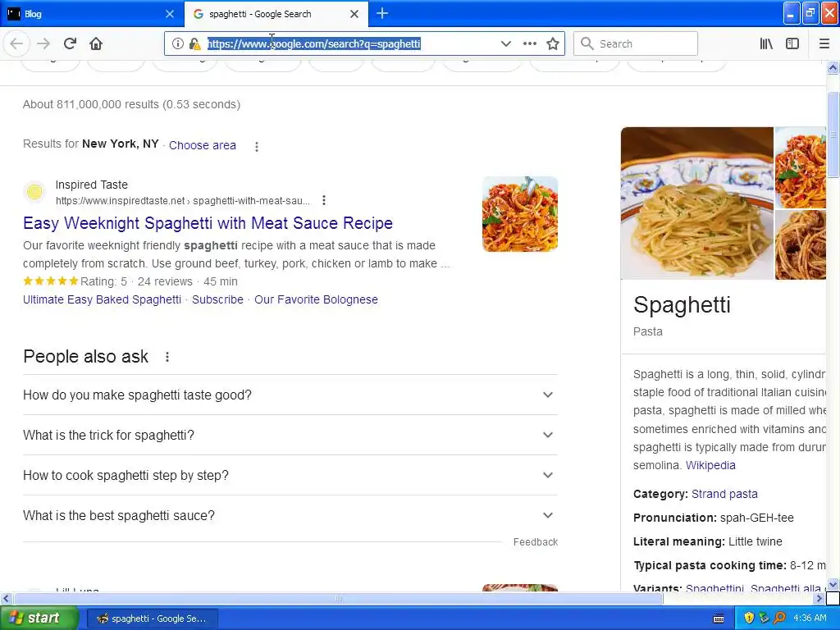840x630 pixels.
Task: Open the Strand pasta category link
Action: (x=724, y=494)
